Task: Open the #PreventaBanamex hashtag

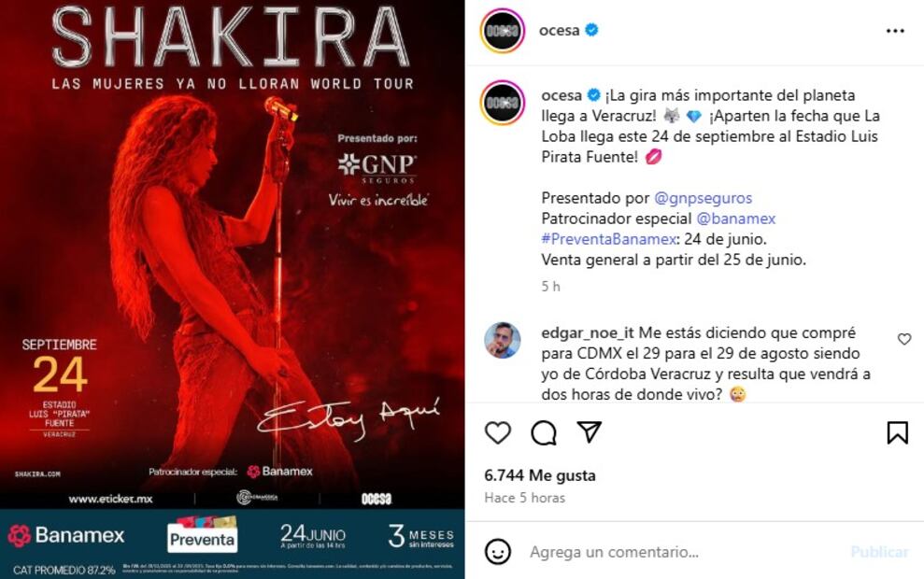Action: [609, 239]
